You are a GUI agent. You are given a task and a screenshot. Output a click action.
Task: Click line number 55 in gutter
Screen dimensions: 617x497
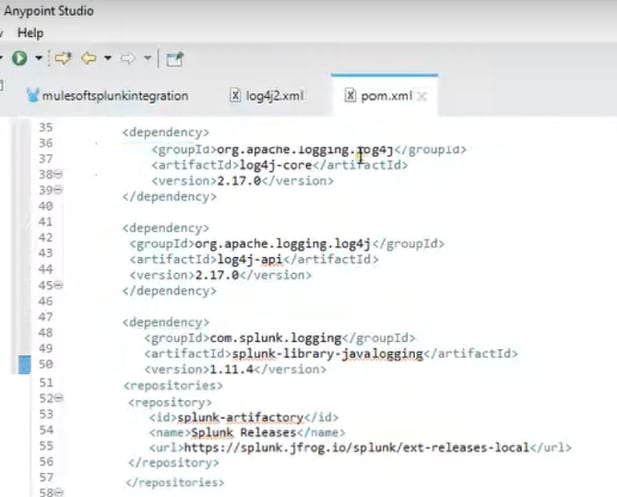click(46, 446)
